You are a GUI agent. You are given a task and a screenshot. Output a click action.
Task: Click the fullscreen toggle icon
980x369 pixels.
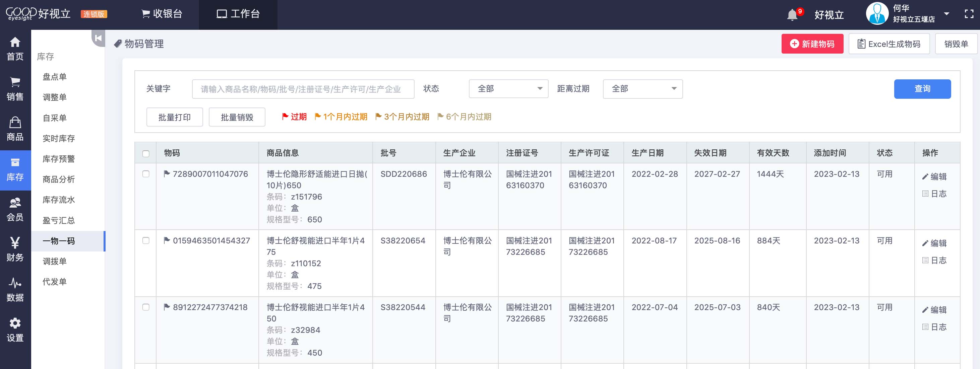[x=969, y=14]
